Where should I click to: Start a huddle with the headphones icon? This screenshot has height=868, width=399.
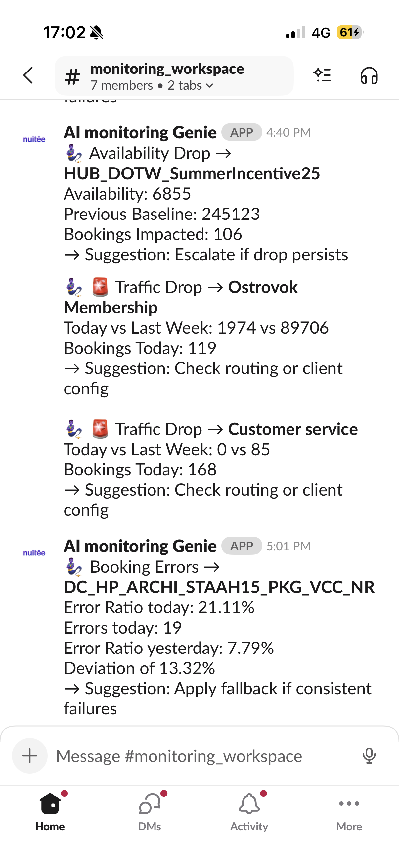click(x=369, y=75)
